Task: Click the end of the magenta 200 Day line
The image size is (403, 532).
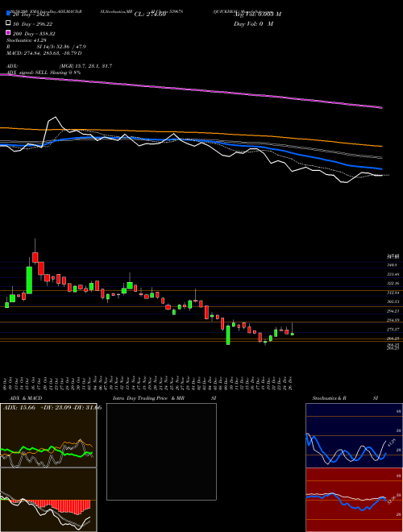Action: (382, 108)
